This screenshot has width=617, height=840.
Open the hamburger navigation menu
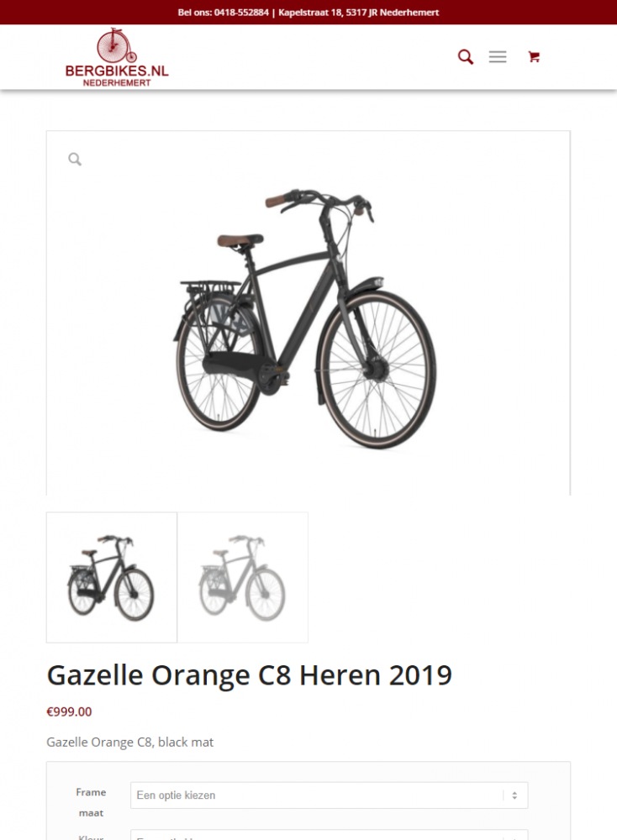tap(498, 57)
